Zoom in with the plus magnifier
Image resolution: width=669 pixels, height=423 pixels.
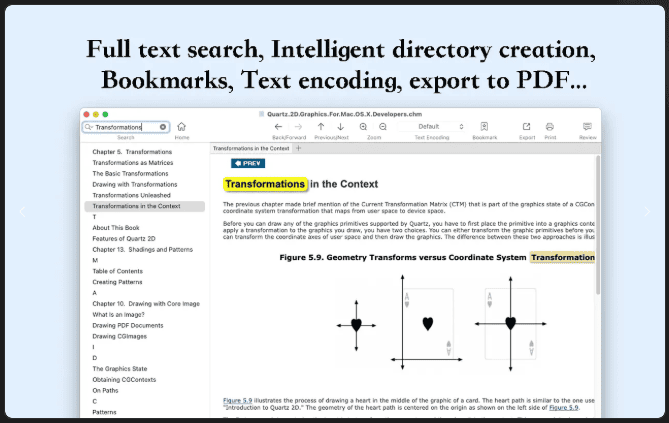point(363,127)
